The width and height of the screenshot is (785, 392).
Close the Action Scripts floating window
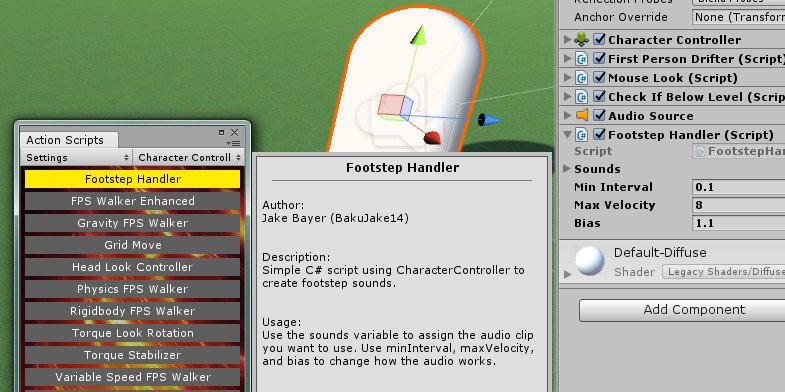click(234, 132)
